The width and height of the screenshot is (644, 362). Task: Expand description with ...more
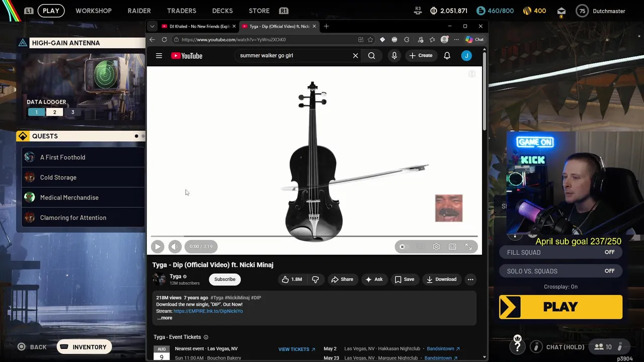click(x=165, y=318)
